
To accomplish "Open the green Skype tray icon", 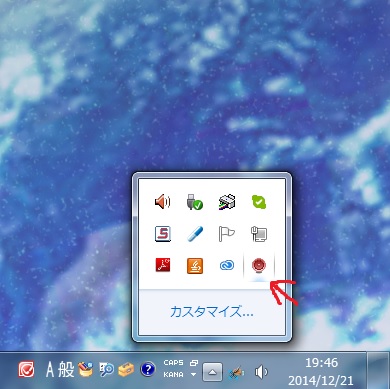I will coord(259,202).
